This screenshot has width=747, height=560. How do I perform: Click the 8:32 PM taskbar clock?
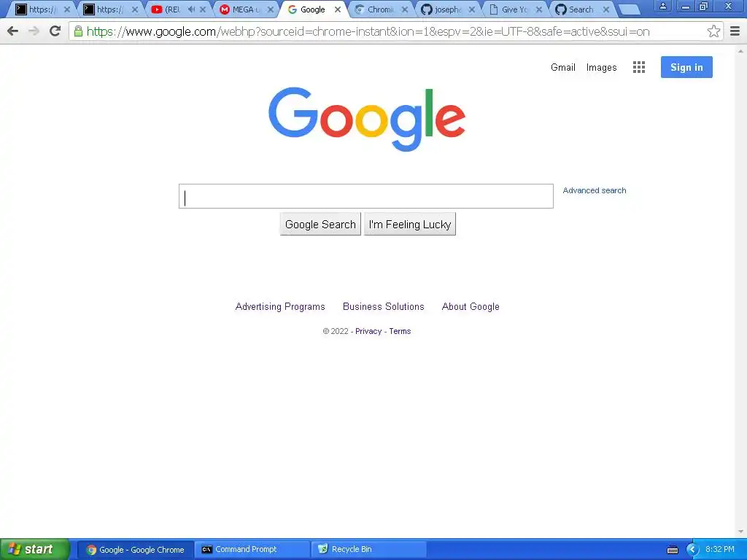pyautogui.click(x=720, y=550)
